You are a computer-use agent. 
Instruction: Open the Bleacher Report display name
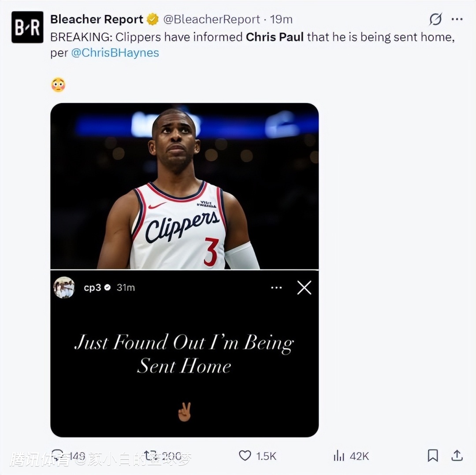click(x=97, y=19)
